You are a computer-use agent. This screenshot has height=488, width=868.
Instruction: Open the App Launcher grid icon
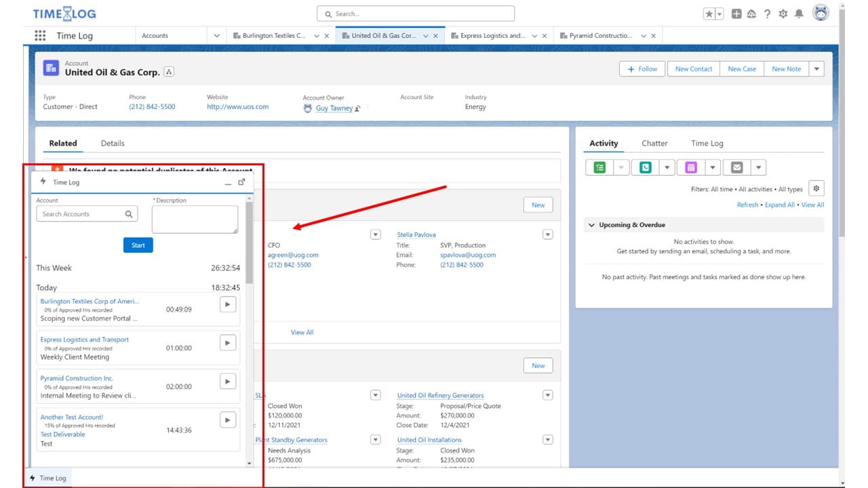[40, 36]
